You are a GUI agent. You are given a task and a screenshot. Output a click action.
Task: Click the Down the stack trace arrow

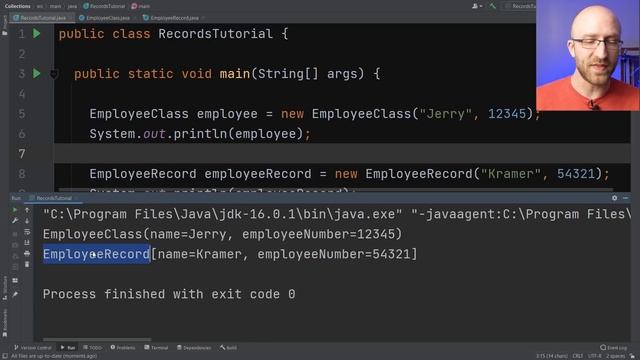coord(27,221)
